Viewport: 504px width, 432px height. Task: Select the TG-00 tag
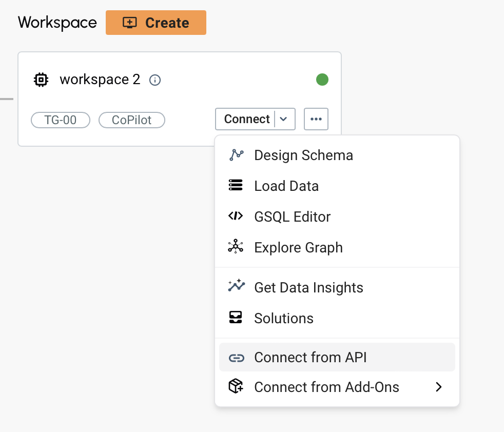[x=61, y=120]
